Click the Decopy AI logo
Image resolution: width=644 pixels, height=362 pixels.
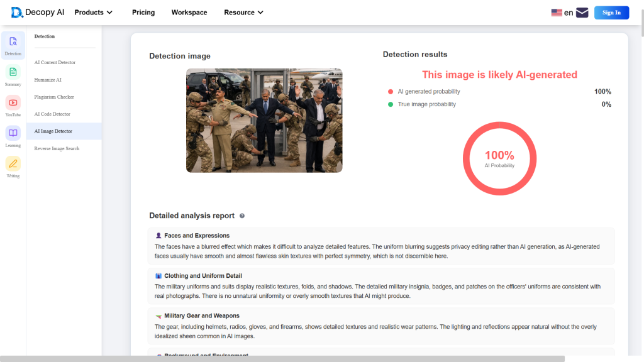click(x=38, y=13)
